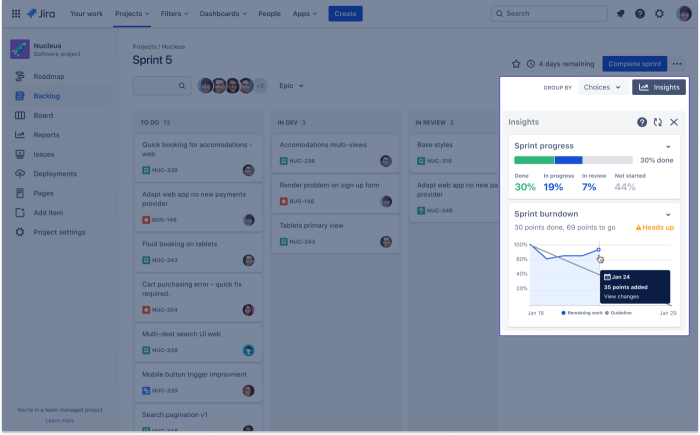Screen dimensions: 700x435
Task: Open the Tablets primary view card
Action: point(335,233)
